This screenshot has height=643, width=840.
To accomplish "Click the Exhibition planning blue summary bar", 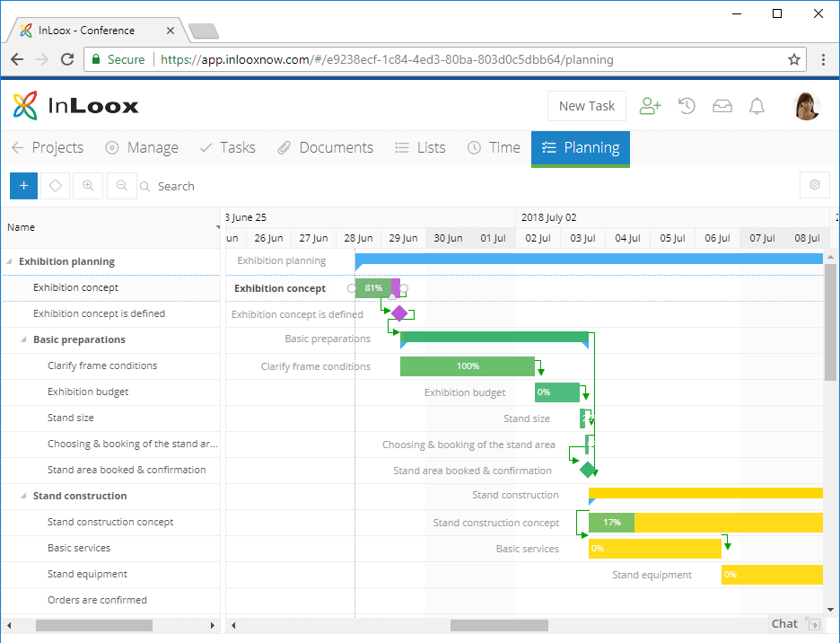I will pyautogui.click(x=589, y=259).
